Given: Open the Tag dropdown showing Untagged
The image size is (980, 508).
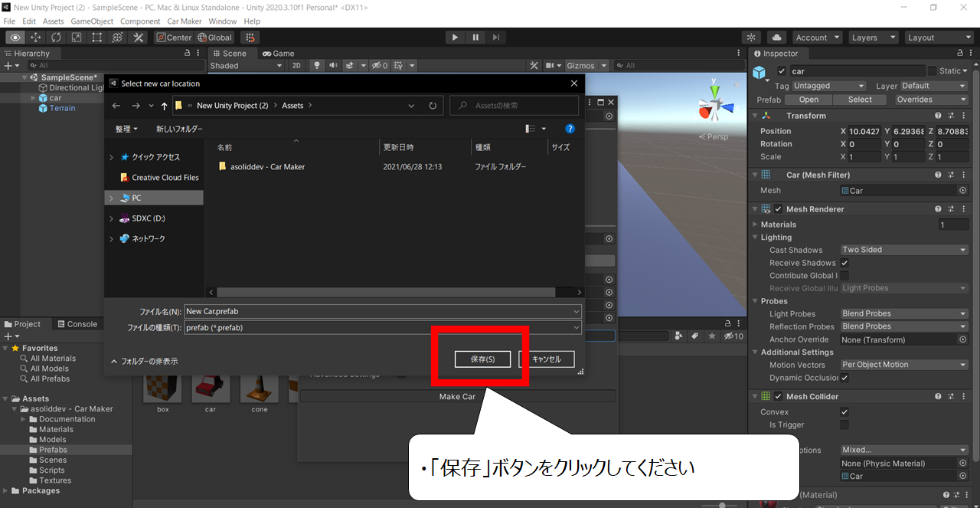Looking at the screenshot, I should 829,86.
